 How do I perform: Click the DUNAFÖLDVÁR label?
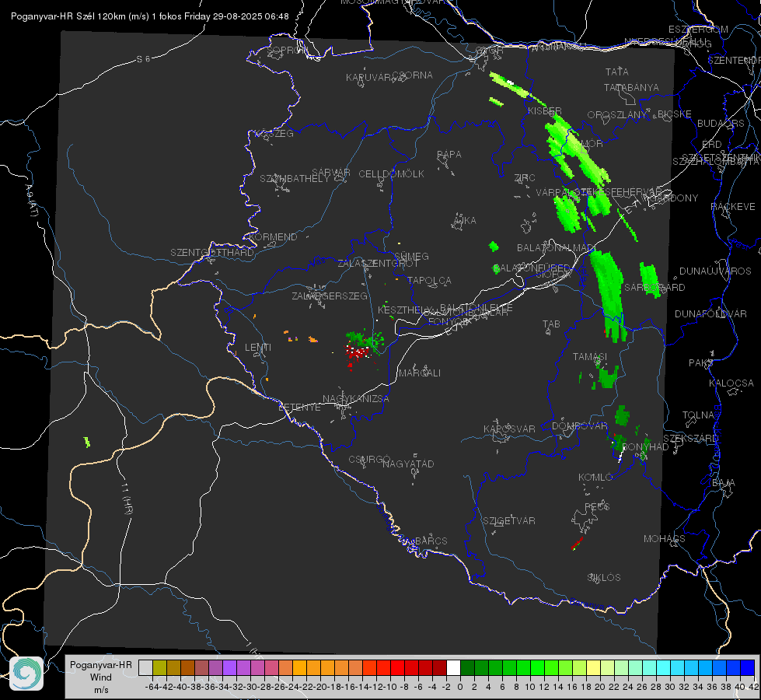pyautogui.click(x=710, y=314)
